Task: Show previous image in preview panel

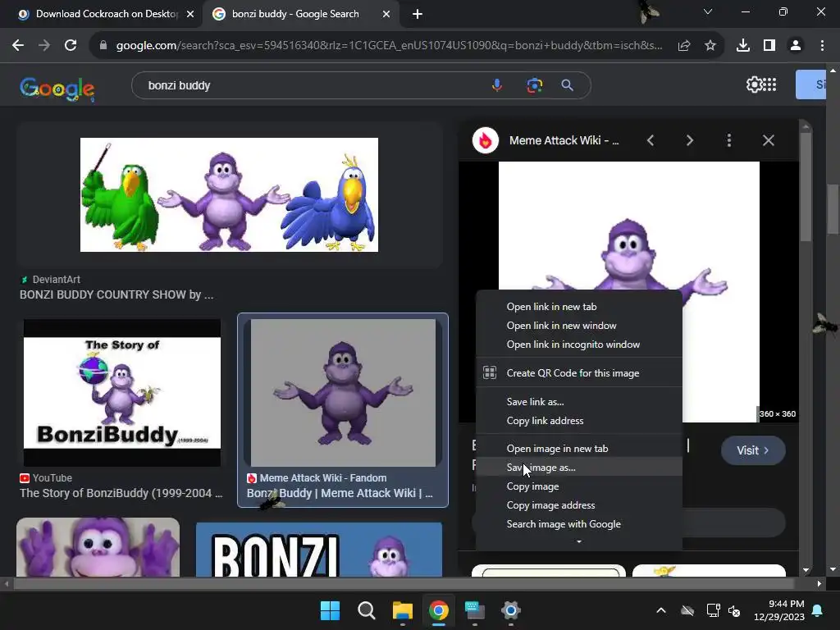Action: coord(651,140)
